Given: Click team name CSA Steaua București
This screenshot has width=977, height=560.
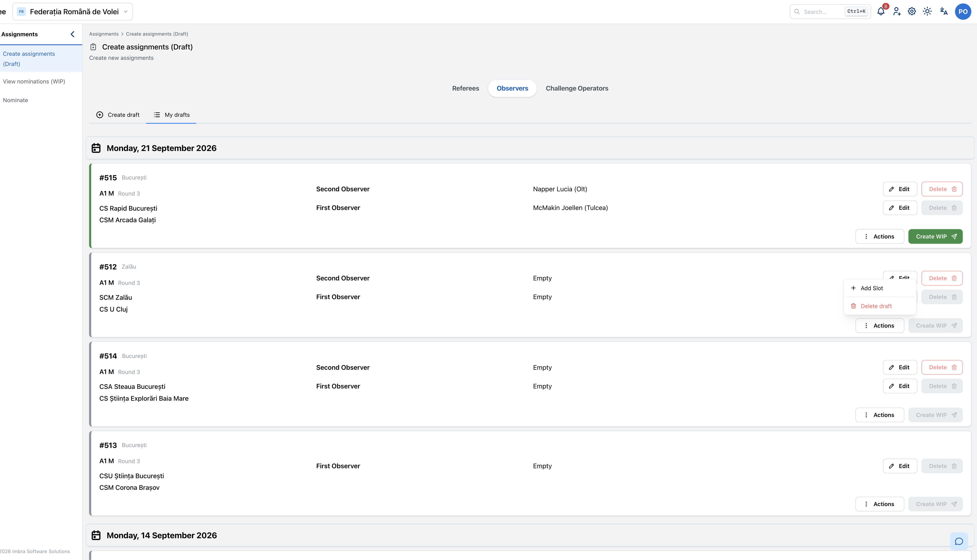Looking at the screenshot, I should click(132, 387).
